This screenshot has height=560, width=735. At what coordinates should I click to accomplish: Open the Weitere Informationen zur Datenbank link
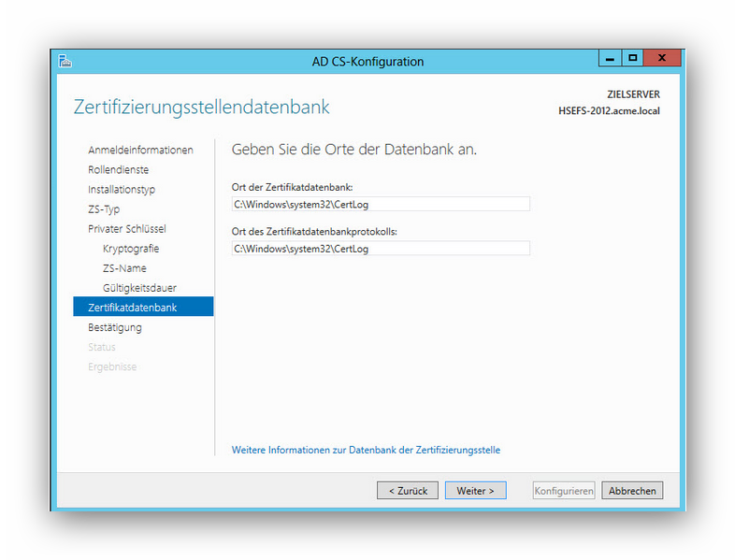point(366,451)
